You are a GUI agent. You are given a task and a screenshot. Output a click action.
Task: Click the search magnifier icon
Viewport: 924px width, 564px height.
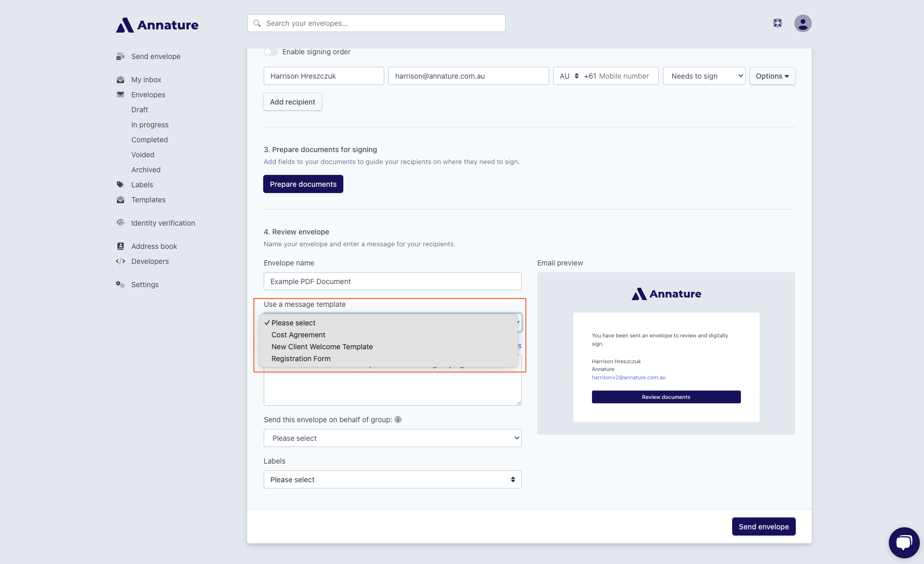click(257, 23)
